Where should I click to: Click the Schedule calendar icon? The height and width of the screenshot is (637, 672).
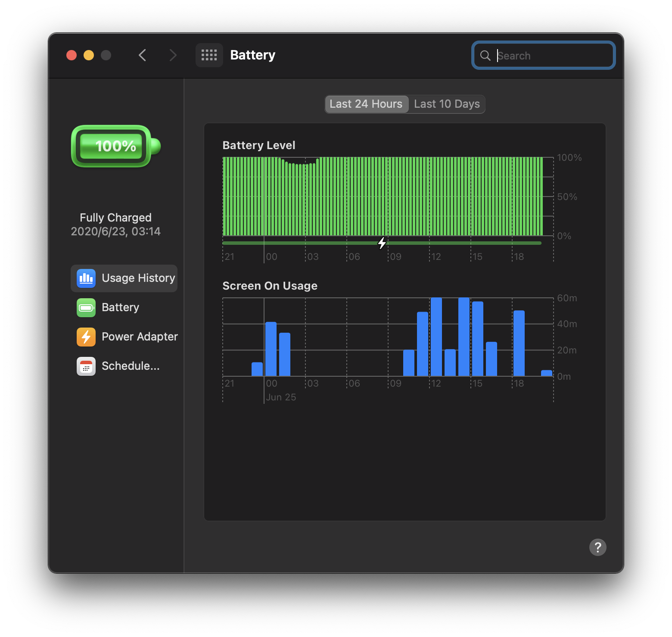86,366
